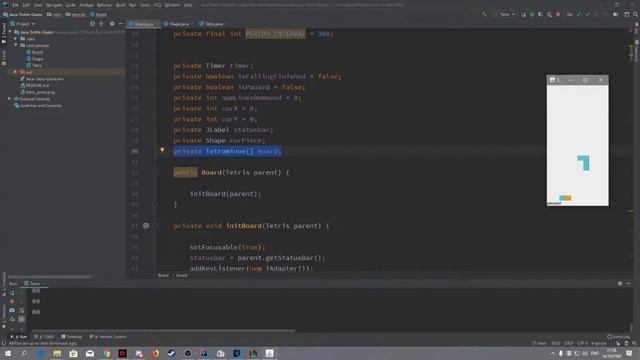Open the Event Log button
Screen dimensions: 640x360
tap(618, 337)
